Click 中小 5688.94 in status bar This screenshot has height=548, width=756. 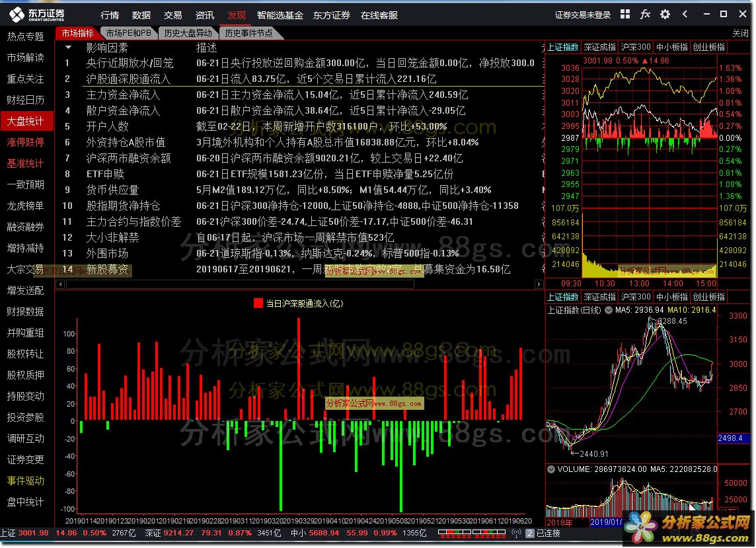pyautogui.click(x=315, y=533)
